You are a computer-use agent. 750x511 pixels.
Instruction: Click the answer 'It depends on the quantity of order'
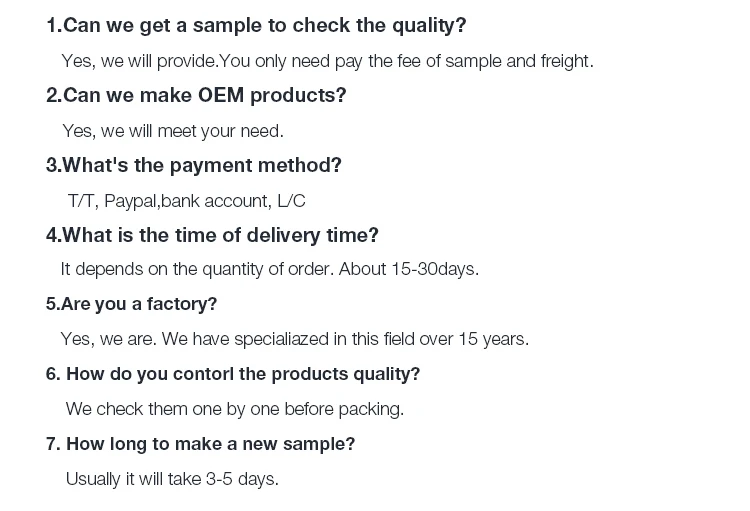click(x=198, y=269)
